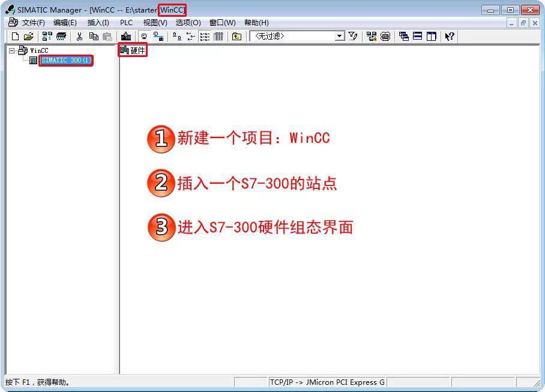Open project using the folder icon
Screen dimensions: 545x392
pos(29,36)
